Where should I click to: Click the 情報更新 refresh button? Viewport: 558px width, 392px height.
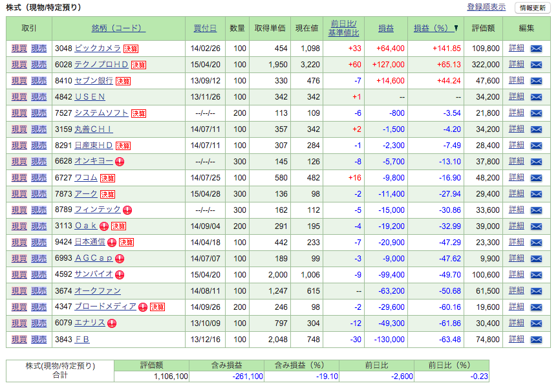532,8
